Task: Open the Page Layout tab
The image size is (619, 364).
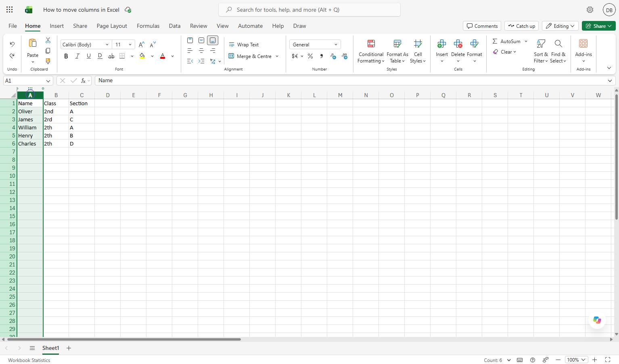Action: tap(112, 26)
